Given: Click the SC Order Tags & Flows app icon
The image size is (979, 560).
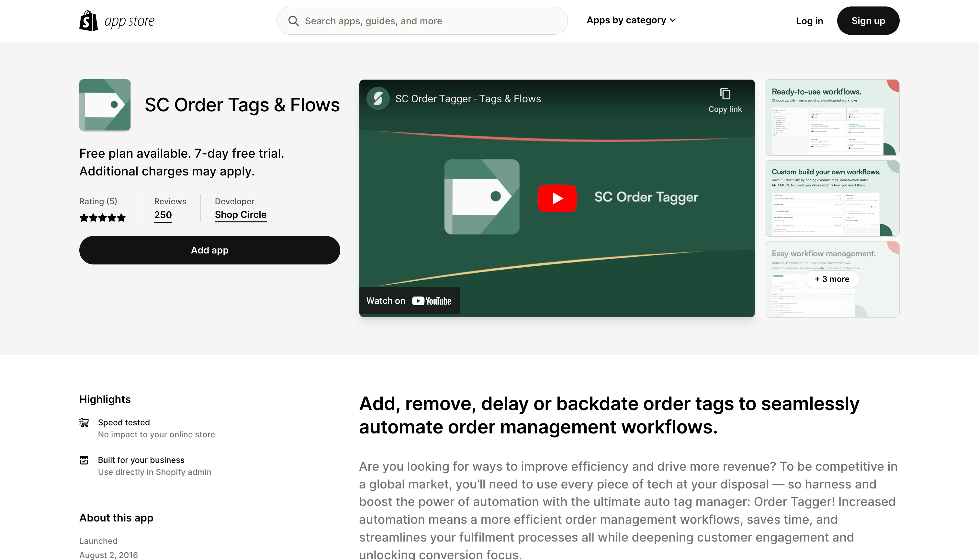Looking at the screenshot, I should coord(105,105).
